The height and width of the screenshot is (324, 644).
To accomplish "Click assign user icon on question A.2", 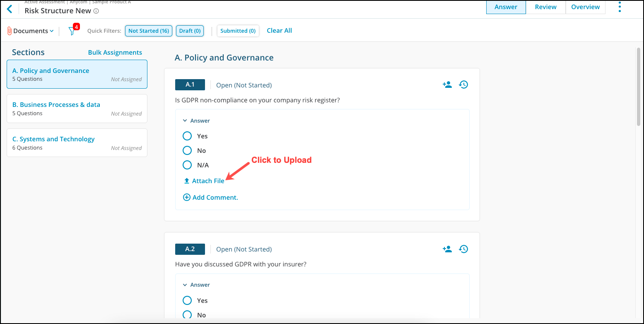I will [x=447, y=249].
